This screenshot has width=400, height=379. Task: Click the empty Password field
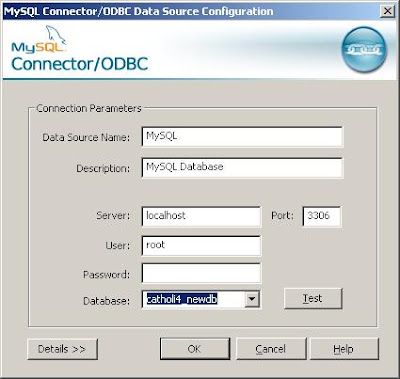(201, 273)
